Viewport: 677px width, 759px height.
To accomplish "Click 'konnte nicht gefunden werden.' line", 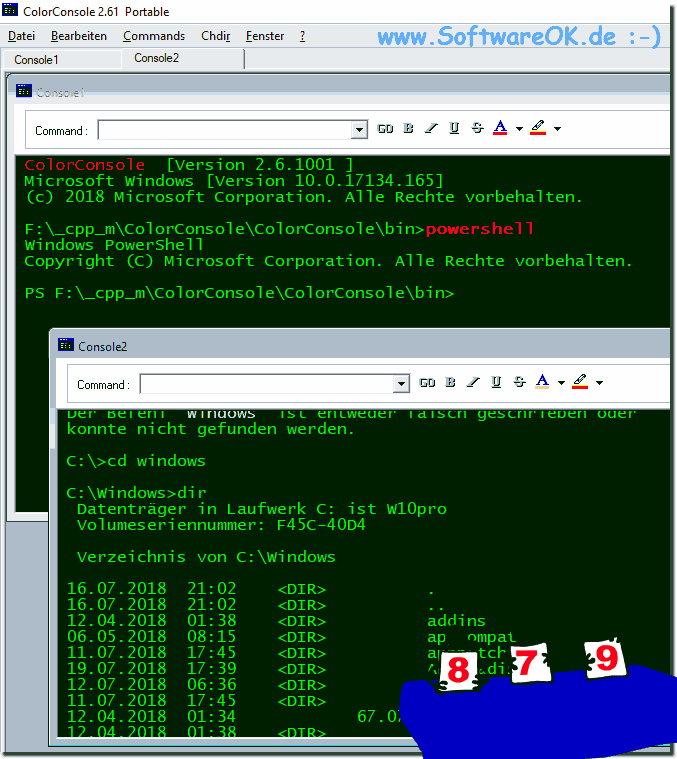I will tap(211, 429).
